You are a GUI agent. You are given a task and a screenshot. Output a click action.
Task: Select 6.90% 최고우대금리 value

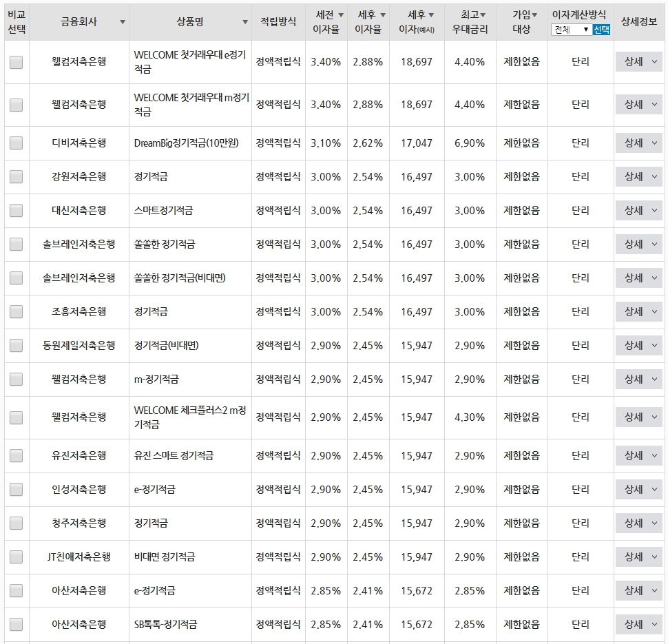[x=470, y=143]
